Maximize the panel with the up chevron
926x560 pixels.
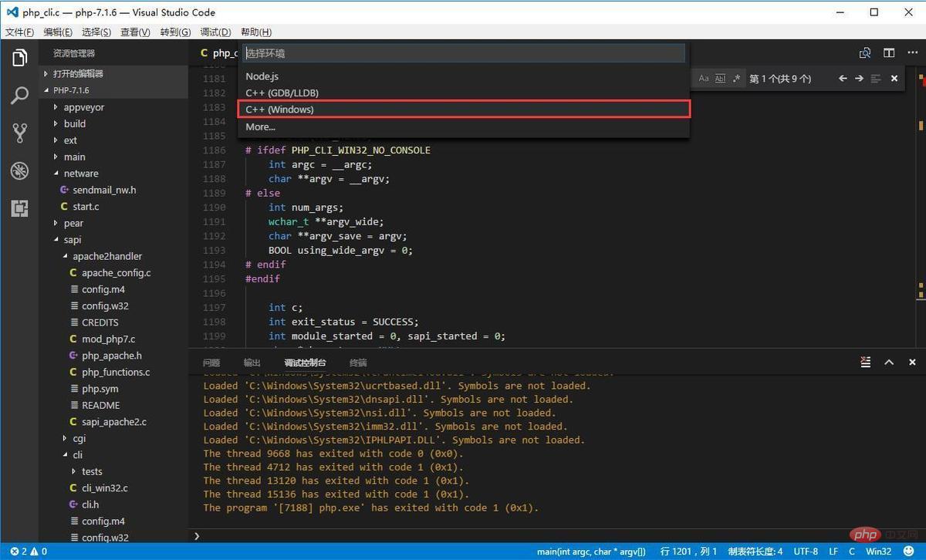[889, 362]
